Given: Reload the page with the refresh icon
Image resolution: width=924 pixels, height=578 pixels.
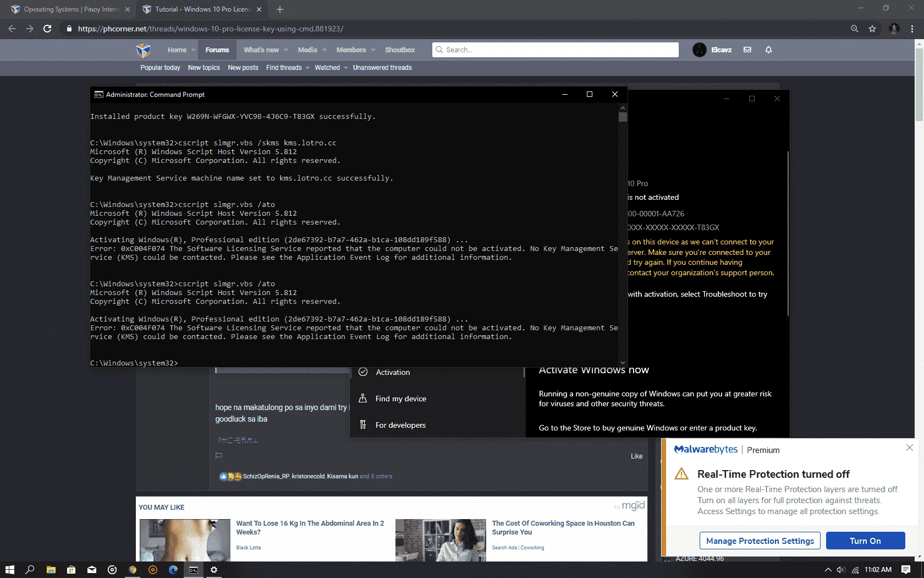Looking at the screenshot, I should tap(47, 29).
